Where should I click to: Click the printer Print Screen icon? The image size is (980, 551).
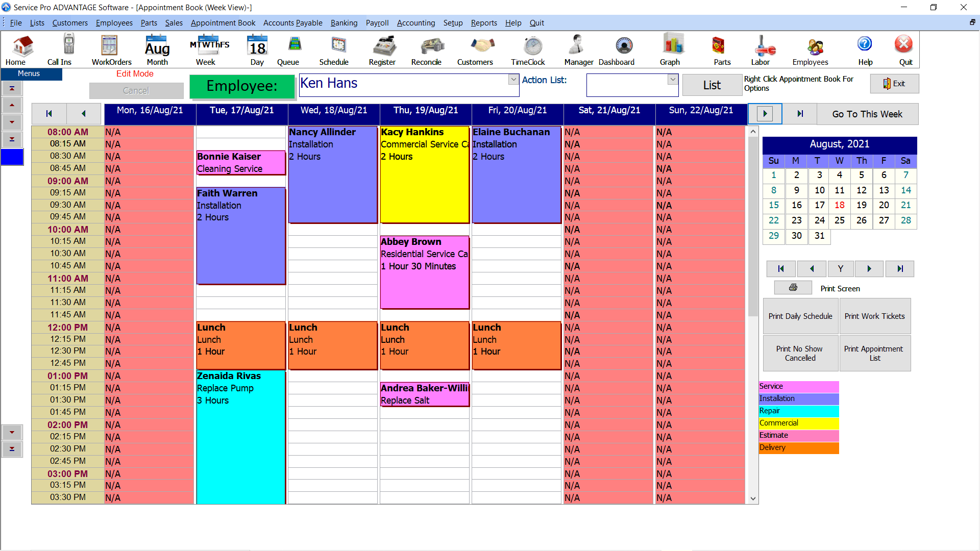[x=793, y=288]
